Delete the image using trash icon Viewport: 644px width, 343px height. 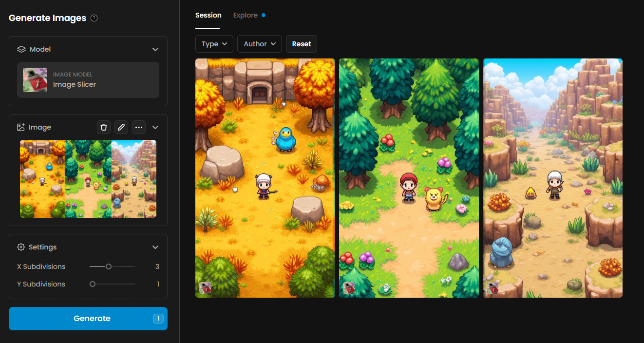pyautogui.click(x=104, y=127)
